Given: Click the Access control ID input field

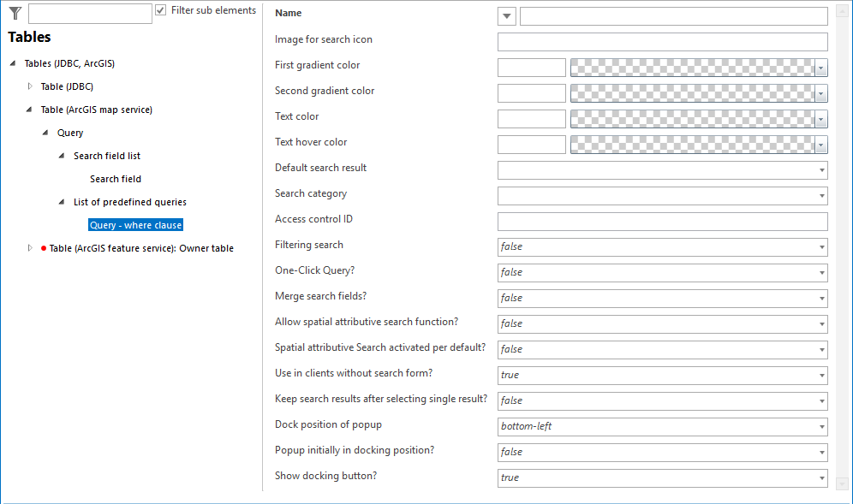Looking at the screenshot, I should pos(662,221).
